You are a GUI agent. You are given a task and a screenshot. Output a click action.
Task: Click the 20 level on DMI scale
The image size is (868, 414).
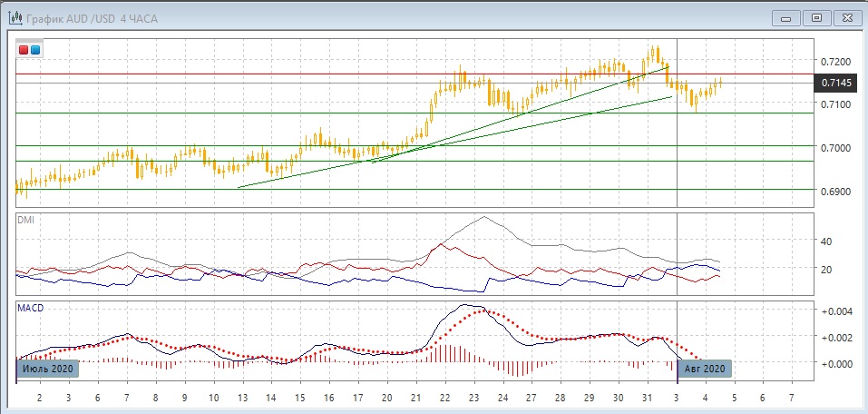click(x=826, y=270)
